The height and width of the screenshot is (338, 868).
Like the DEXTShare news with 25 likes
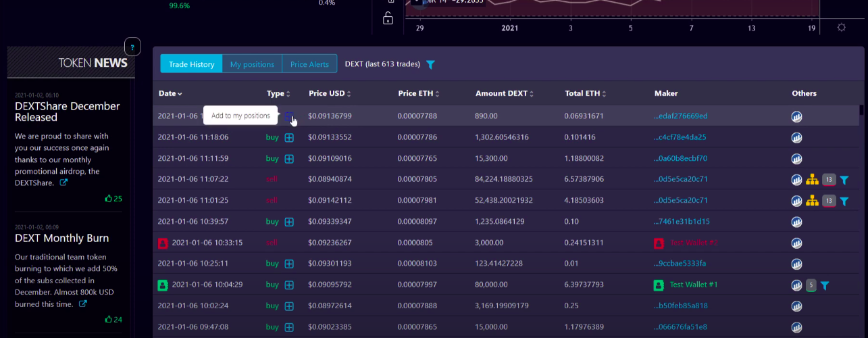[x=113, y=199]
